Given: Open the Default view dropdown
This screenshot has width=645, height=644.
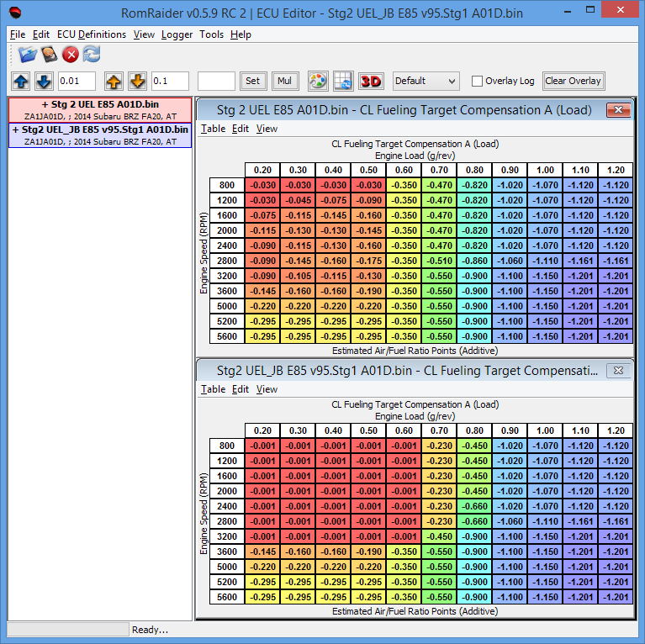Looking at the screenshot, I should [426, 82].
